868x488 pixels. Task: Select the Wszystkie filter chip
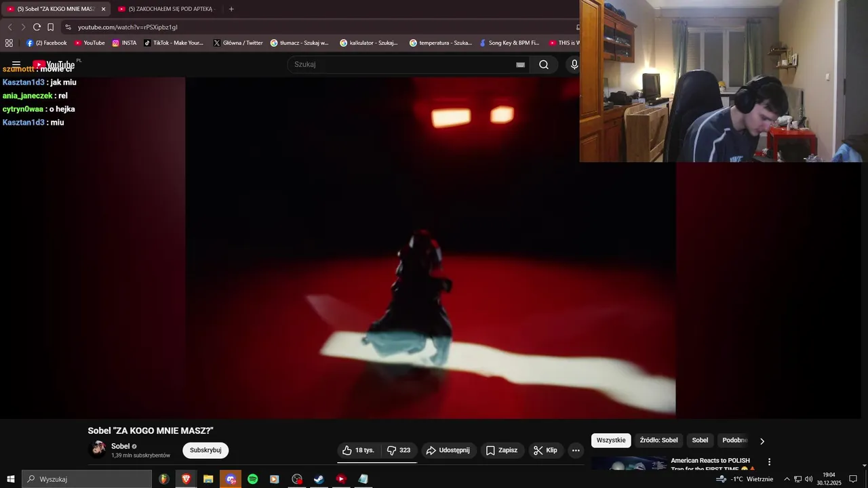[x=611, y=441]
